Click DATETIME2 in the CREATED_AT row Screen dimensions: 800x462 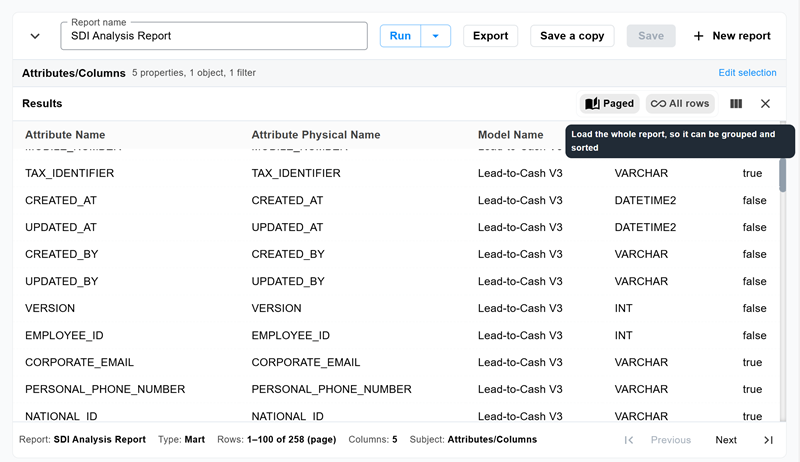pos(645,200)
